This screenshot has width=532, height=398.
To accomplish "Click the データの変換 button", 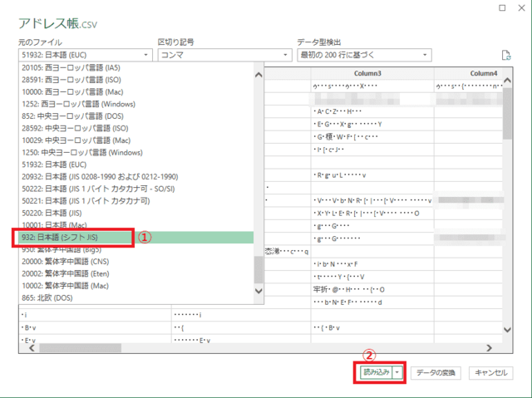I will pyautogui.click(x=436, y=373).
